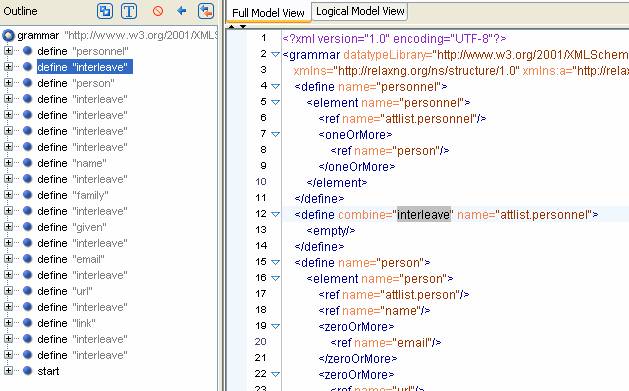The height and width of the screenshot is (391, 629).
Task: Select the interleave row between "family" and "given"
Action: (x=82, y=211)
